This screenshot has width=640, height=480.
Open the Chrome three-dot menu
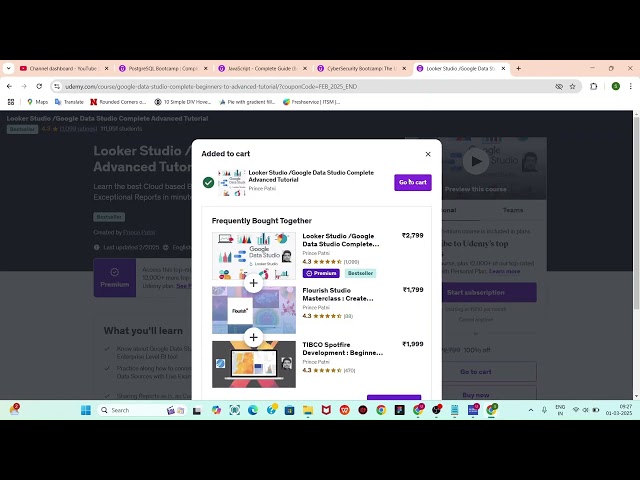pyautogui.click(x=631, y=86)
